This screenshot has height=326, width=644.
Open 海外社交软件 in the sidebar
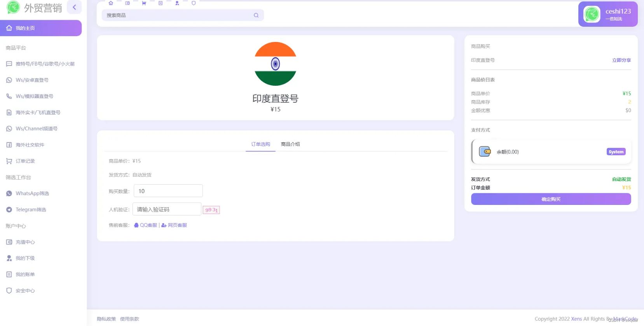coord(41,145)
